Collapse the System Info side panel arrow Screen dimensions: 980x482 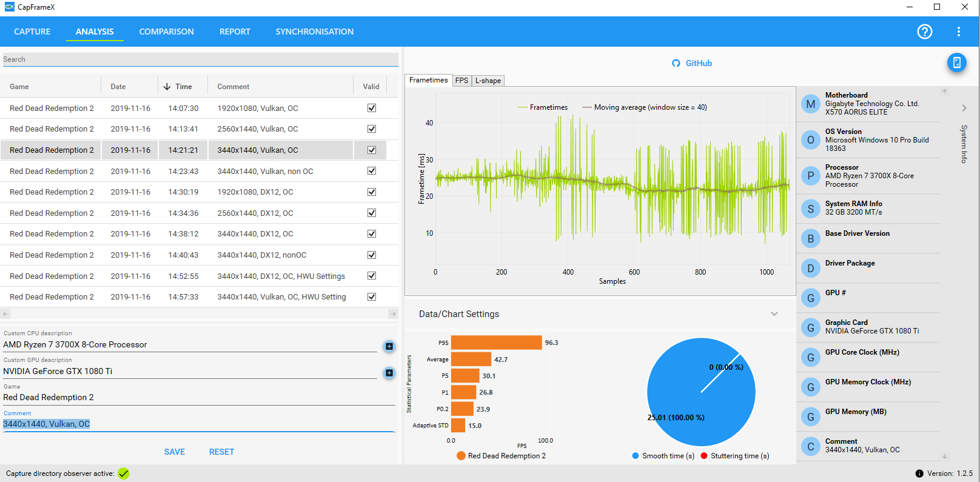(x=964, y=108)
